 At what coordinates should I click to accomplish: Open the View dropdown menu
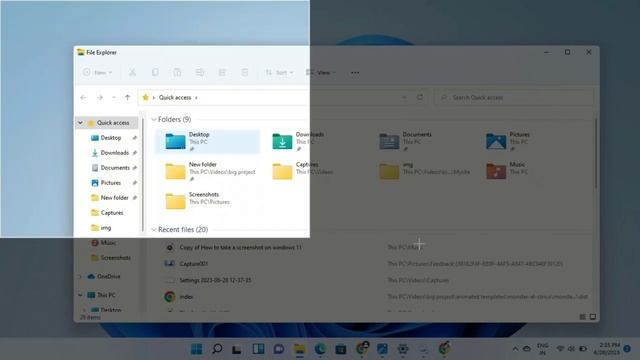(320, 73)
